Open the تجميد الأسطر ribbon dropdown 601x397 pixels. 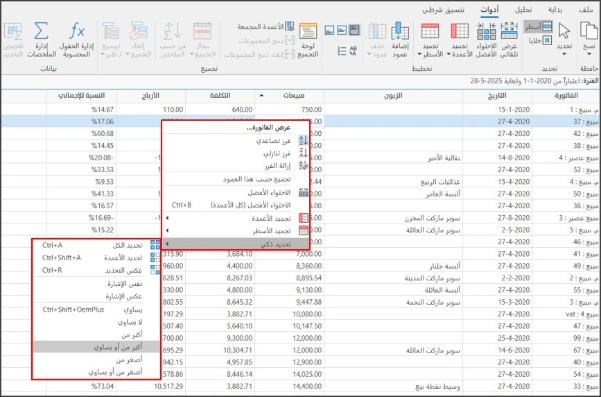pos(429,40)
